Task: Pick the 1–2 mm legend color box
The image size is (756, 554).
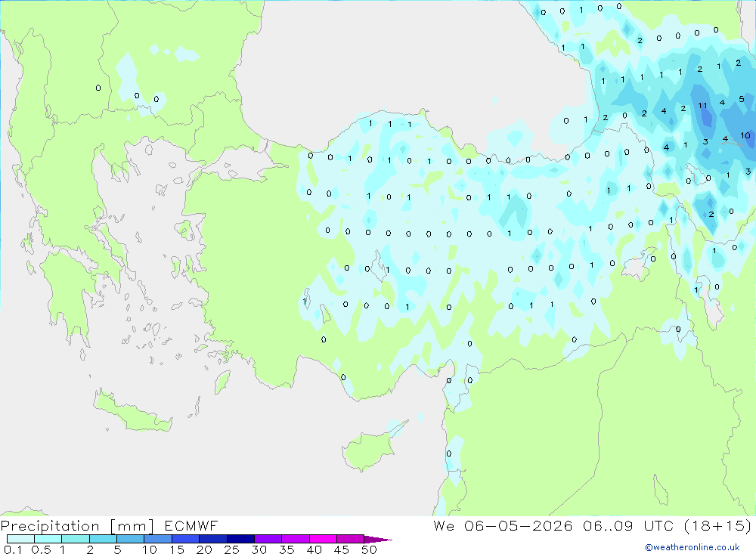Action: (75, 539)
